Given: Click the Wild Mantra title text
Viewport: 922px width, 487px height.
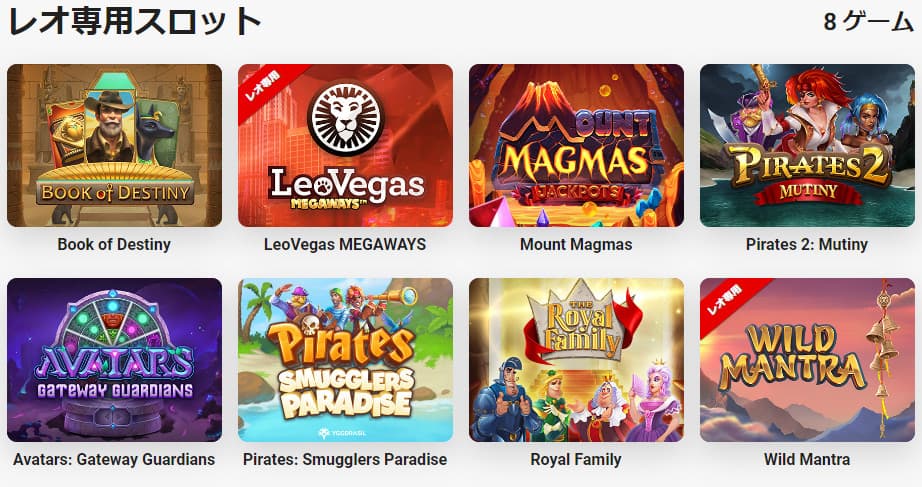Looking at the screenshot, I should click(x=807, y=459).
